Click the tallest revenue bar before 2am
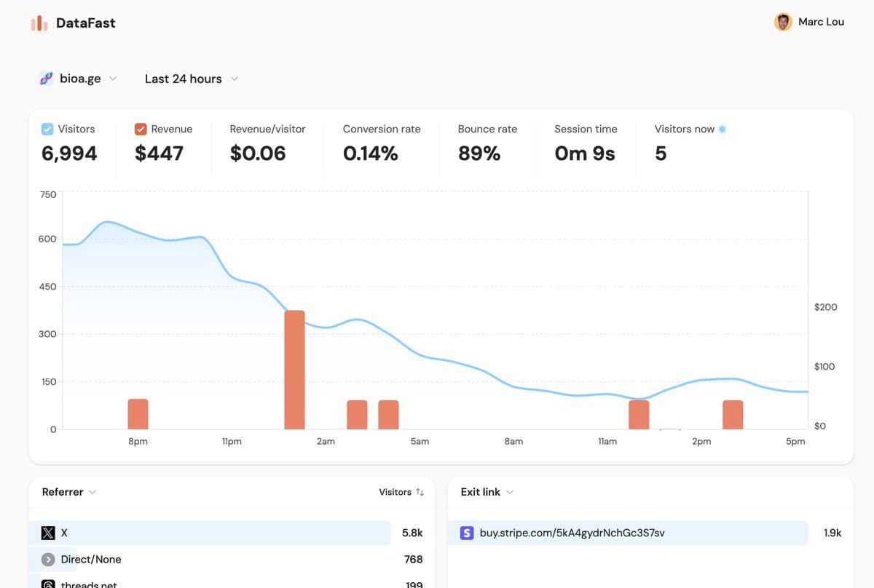Viewport: 874px width, 588px height. [294, 370]
